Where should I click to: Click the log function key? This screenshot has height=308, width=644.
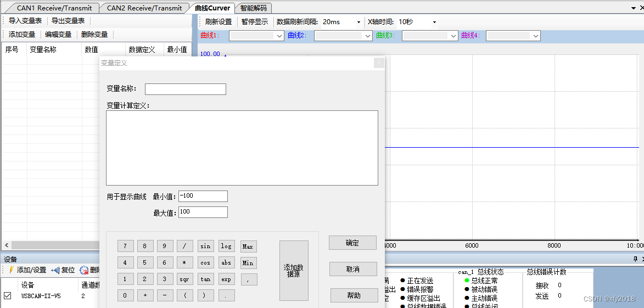coord(226,247)
